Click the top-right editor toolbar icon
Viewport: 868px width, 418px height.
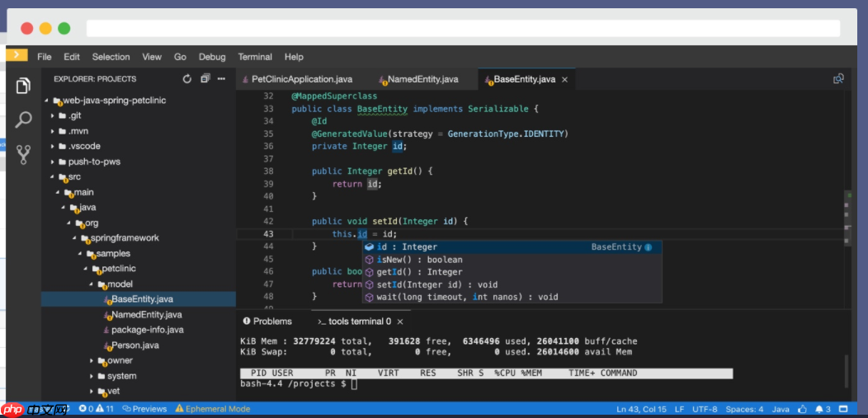click(x=838, y=79)
